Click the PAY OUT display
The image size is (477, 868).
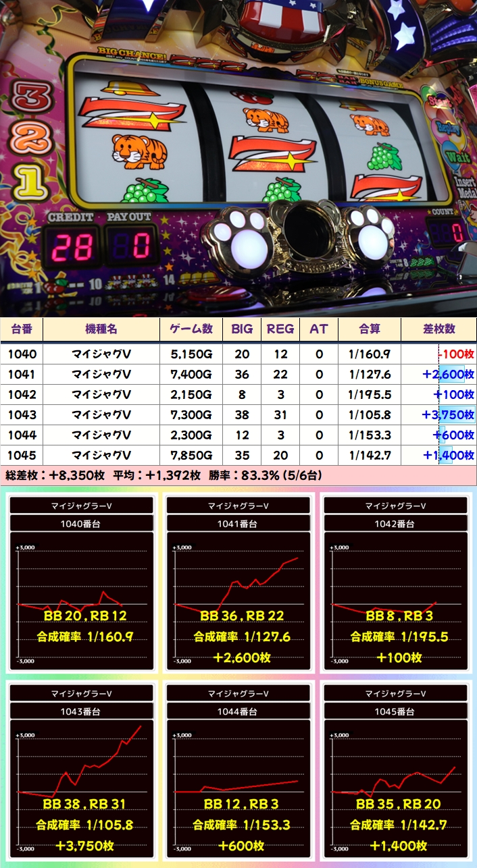131,248
